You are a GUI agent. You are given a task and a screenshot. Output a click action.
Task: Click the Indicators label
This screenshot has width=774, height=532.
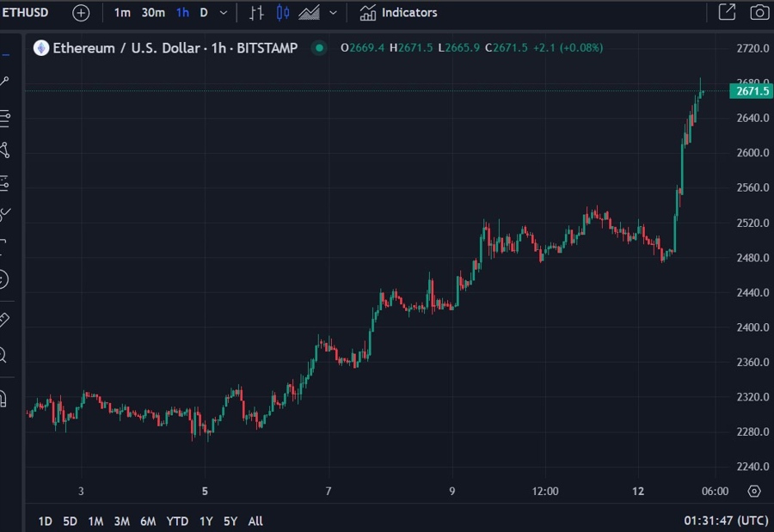[409, 13]
